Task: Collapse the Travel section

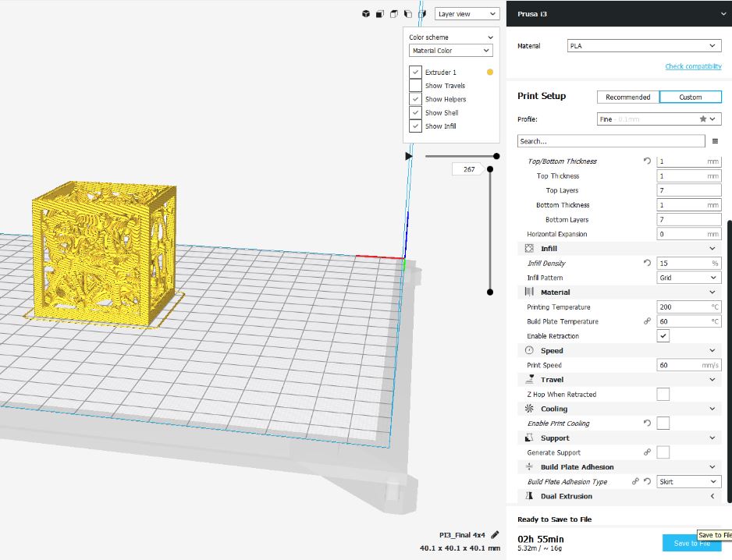Action: [712, 379]
